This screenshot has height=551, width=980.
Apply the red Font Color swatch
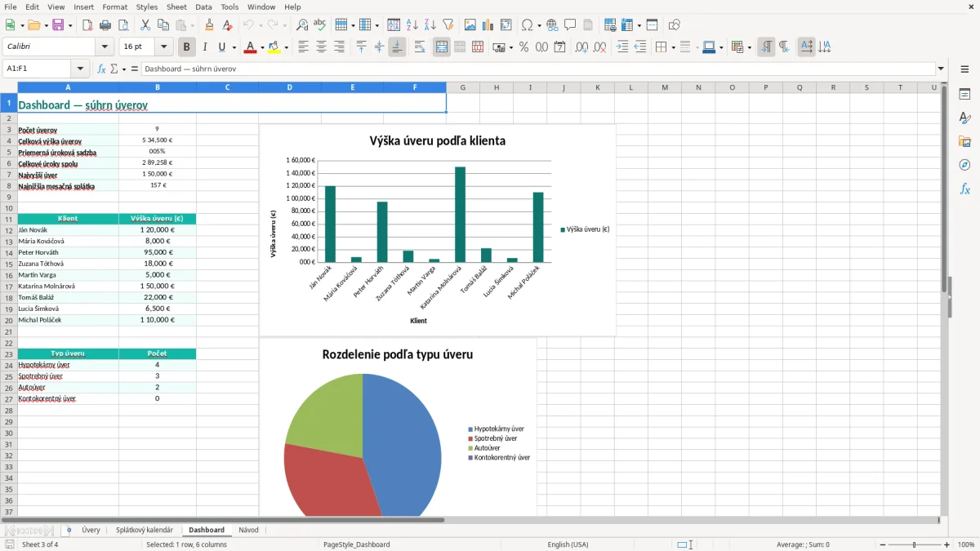pyautogui.click(x=251, y=47)
